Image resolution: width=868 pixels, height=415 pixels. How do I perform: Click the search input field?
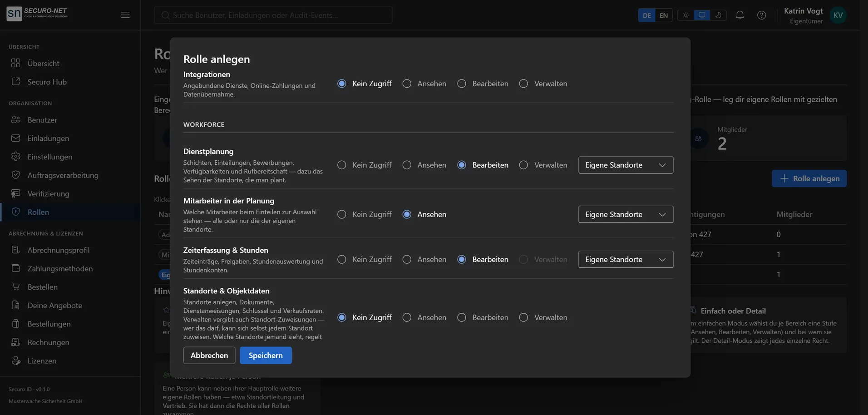coord(273,15)
